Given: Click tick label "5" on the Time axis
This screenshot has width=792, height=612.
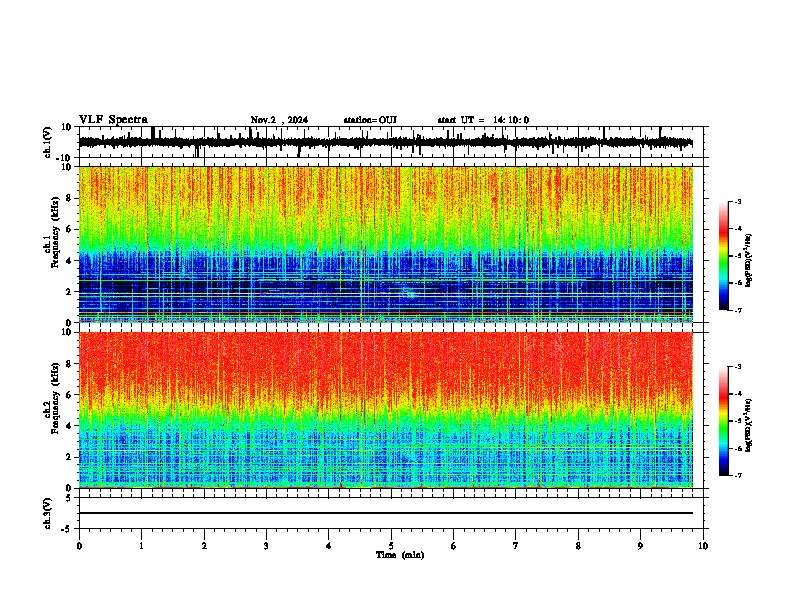Looking at the screenshot, I should (391, 546).
